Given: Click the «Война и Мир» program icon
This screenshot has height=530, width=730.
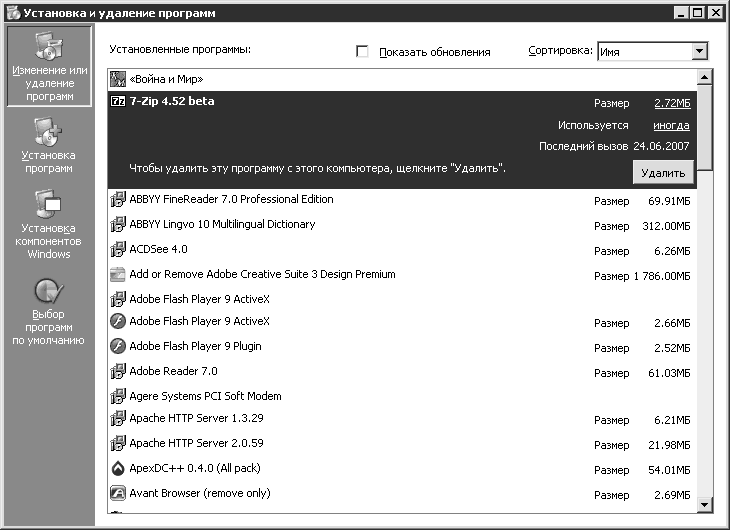Looking at the screenshot, I should pos(118,79).
